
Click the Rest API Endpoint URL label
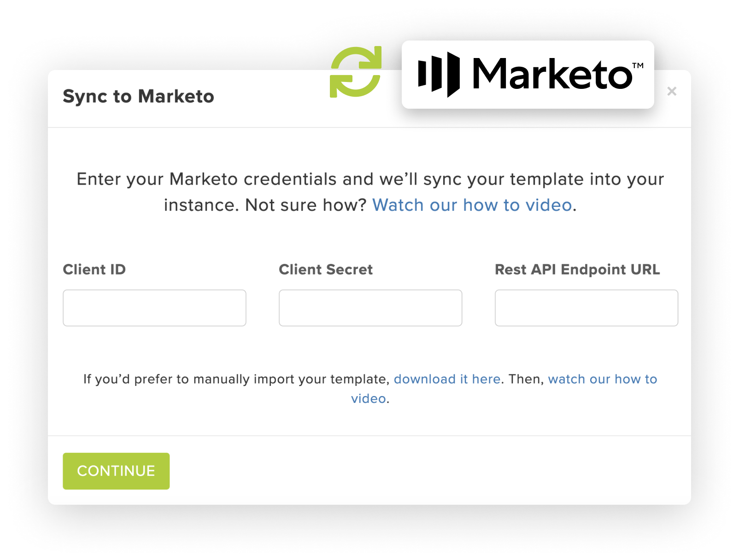click(x=577, y=269)
